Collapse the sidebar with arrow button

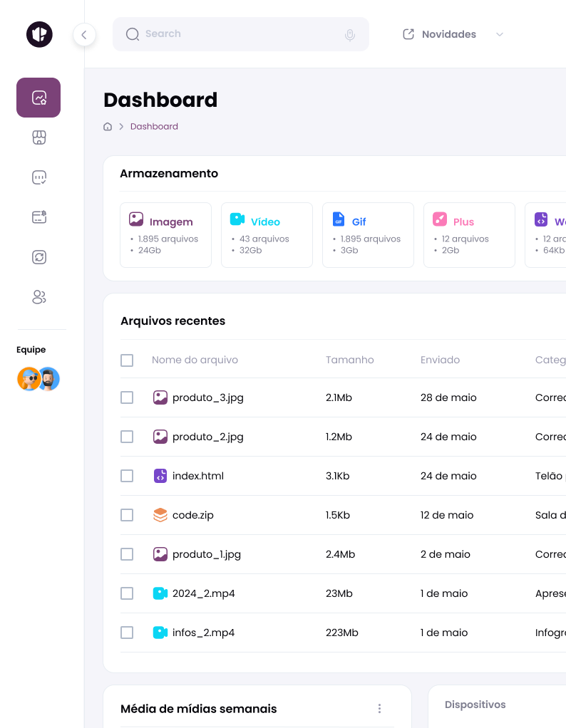[x=84, y=34]
